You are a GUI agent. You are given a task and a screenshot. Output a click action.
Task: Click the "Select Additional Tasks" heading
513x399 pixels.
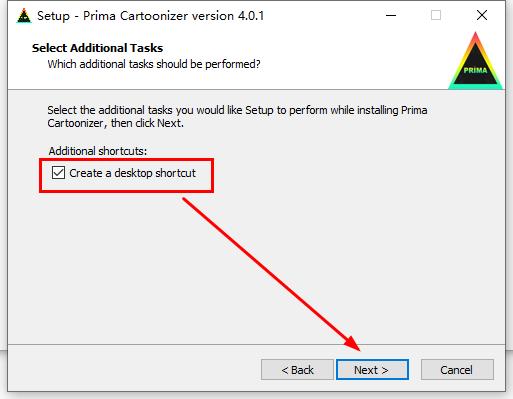click(x=97, y=48)
